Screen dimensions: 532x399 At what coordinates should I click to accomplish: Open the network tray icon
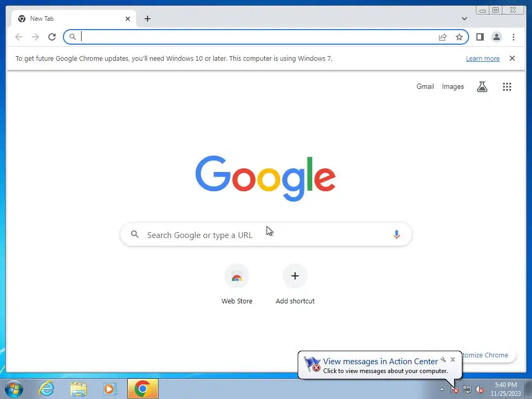[467, 390]
